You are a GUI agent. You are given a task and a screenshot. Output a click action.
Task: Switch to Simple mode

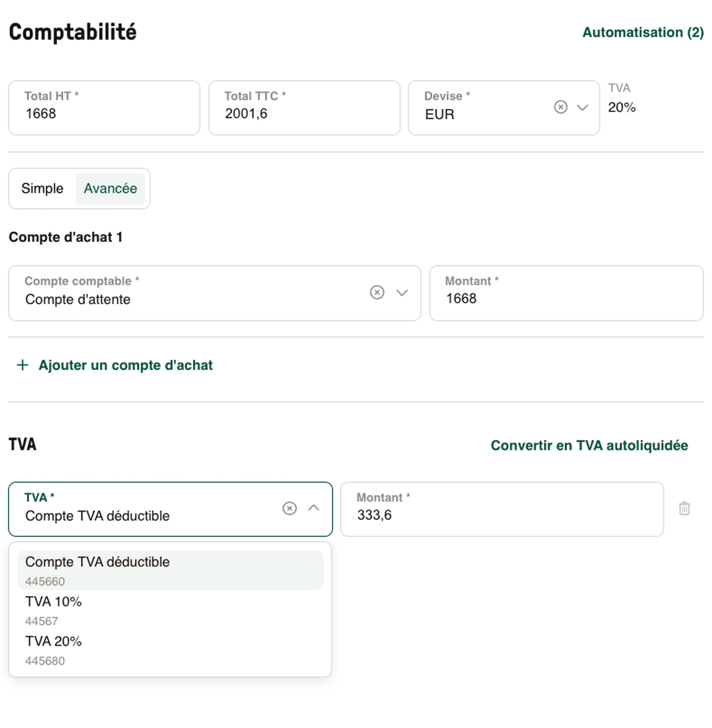42,188
